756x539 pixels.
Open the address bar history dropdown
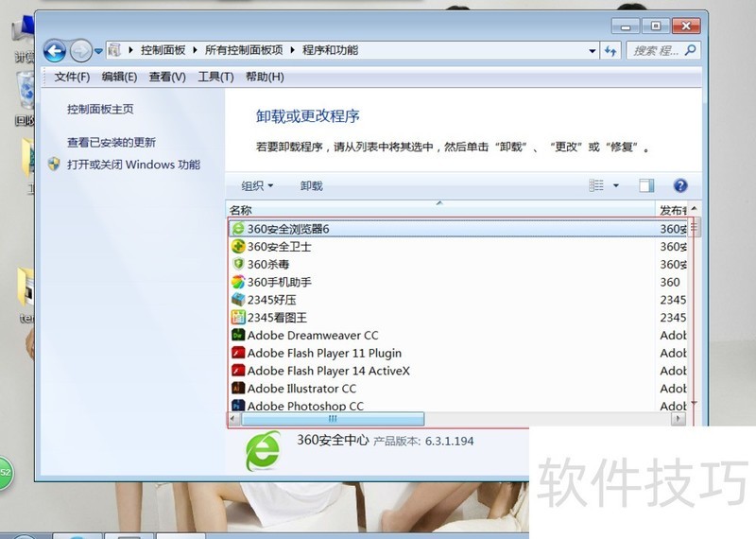pos(593,51)
